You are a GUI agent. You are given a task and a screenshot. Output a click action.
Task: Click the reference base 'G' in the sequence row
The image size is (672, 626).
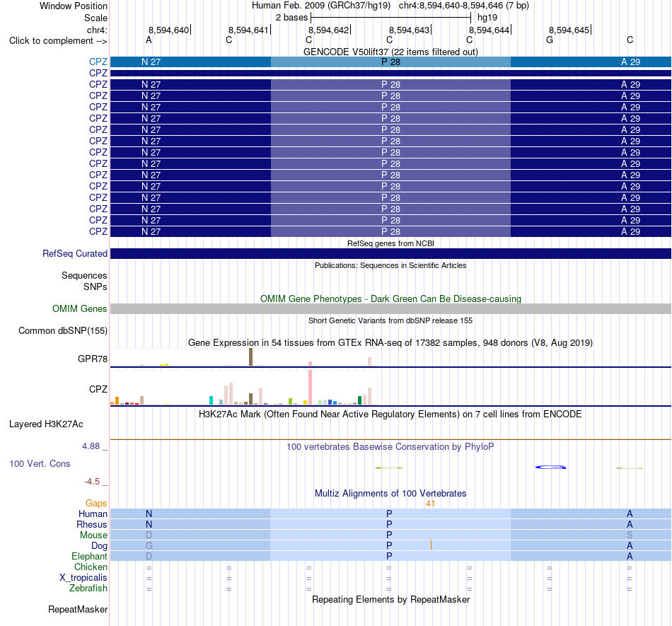coord(550,40)
